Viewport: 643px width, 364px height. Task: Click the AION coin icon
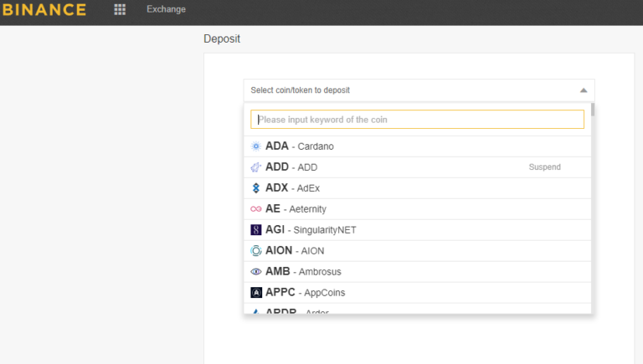(x=256, y=250)
